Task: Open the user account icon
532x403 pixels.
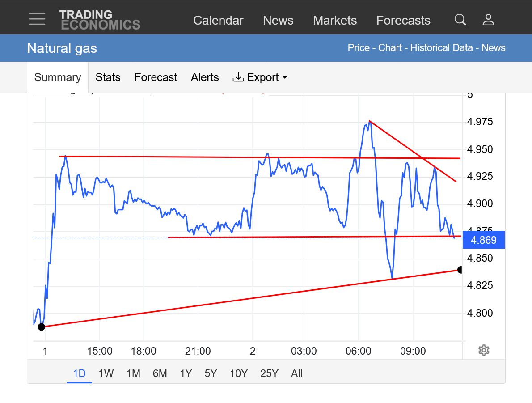Action: 488,20
